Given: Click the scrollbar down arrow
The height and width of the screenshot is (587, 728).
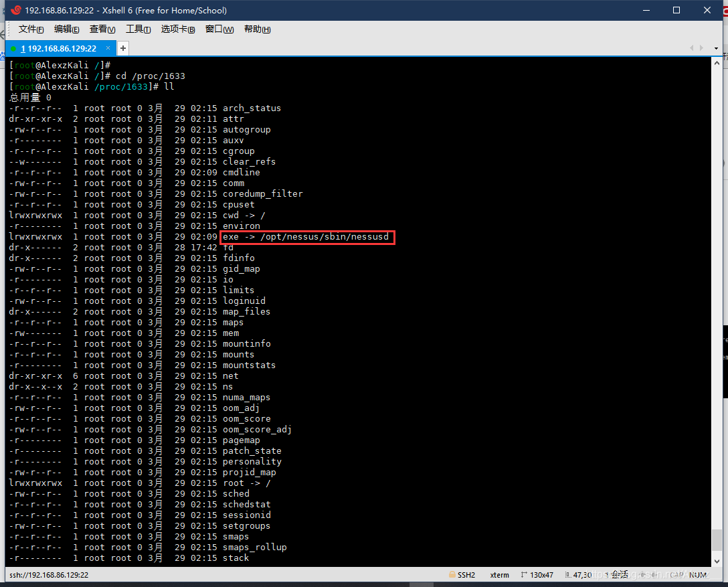Looking at the screenshot, I should (717, 561).
